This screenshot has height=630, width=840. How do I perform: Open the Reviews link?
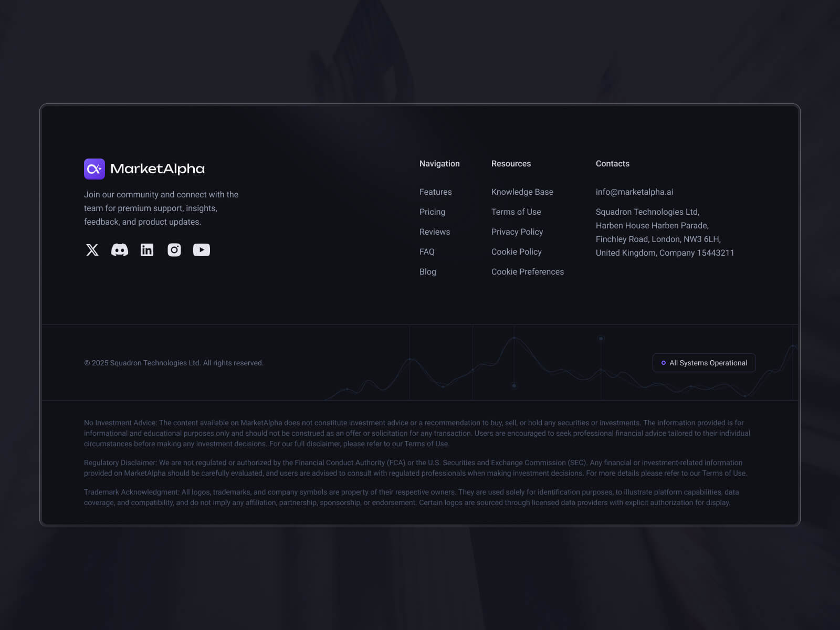coord(435,232)
